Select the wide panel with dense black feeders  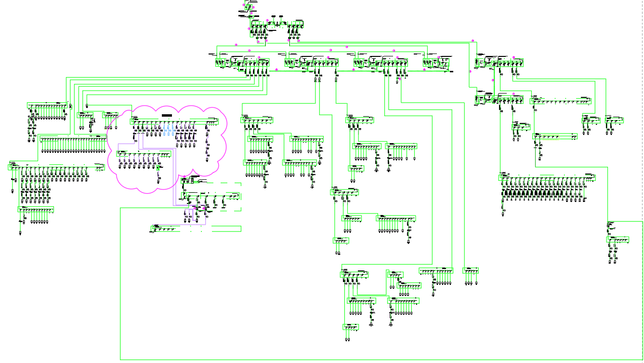(547, 178)
